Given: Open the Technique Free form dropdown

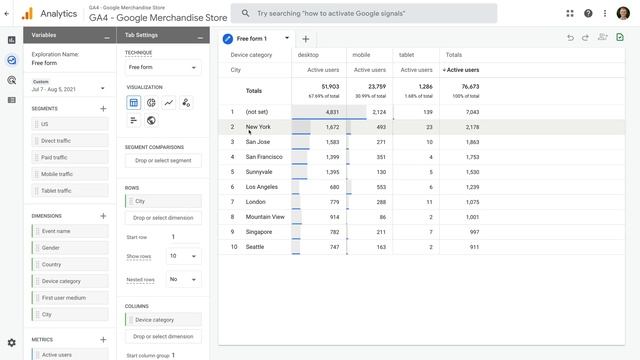Looking at the screenshot, I should pyautogui.click(x=163, y=67).
